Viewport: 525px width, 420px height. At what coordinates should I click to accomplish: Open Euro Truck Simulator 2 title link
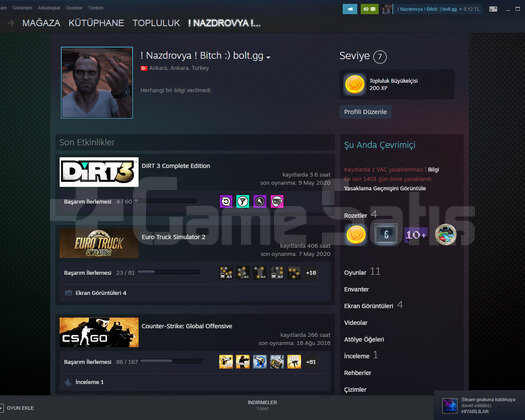173,237
